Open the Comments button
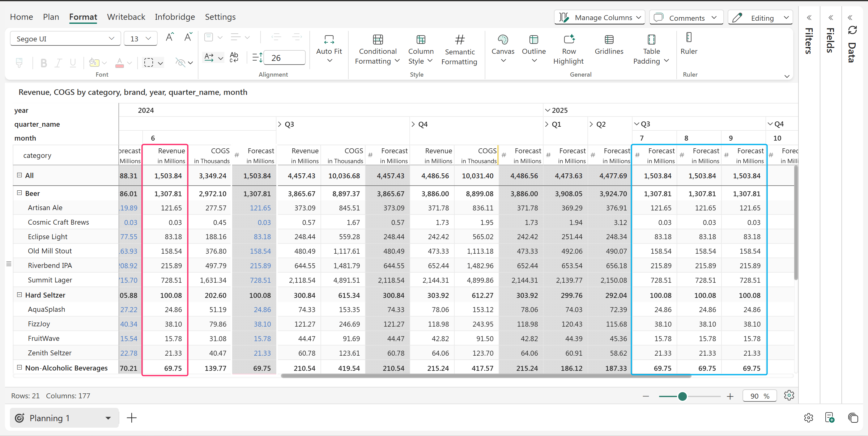 pyautogui.click(x=686, y=18)
